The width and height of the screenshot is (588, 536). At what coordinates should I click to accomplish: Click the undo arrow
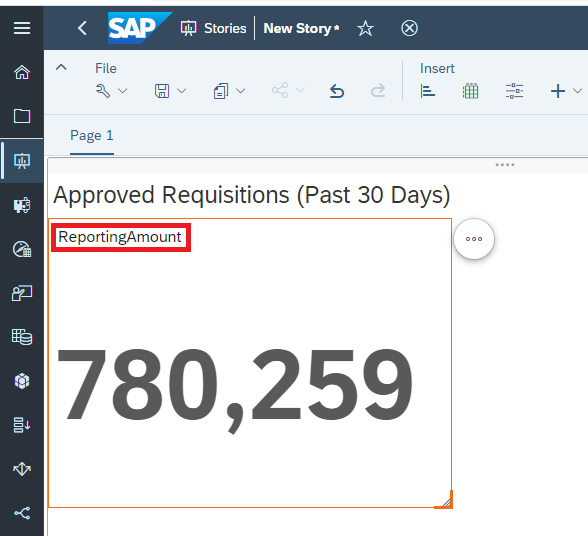point(337,91)
